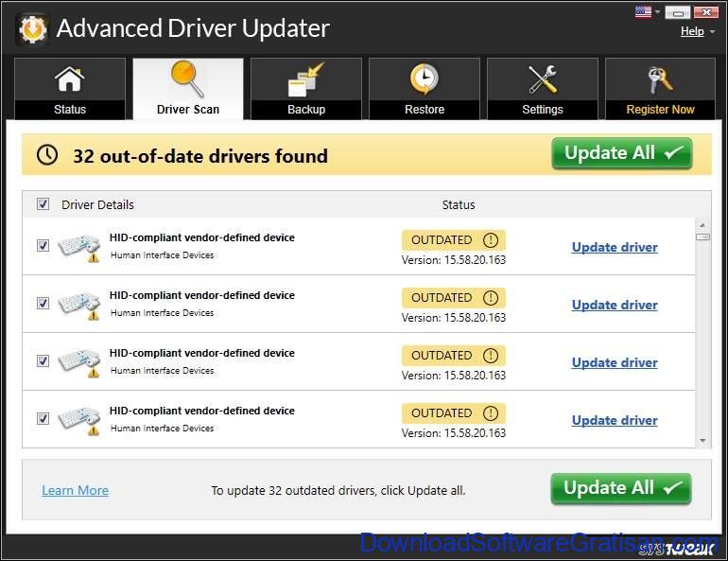
Task: Click the first row's keyboard device icon
Action: click(x=78, y=248)
